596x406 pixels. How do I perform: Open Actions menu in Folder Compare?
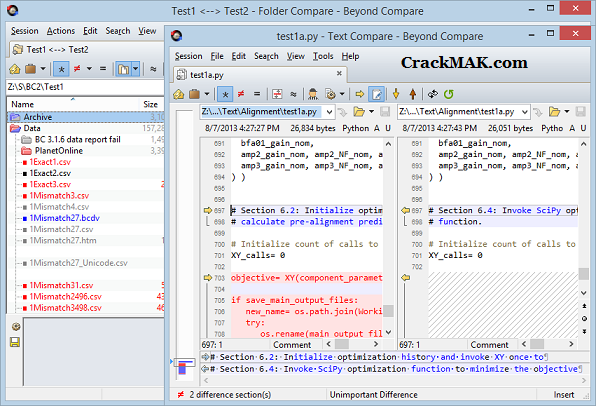click(61, 31)
